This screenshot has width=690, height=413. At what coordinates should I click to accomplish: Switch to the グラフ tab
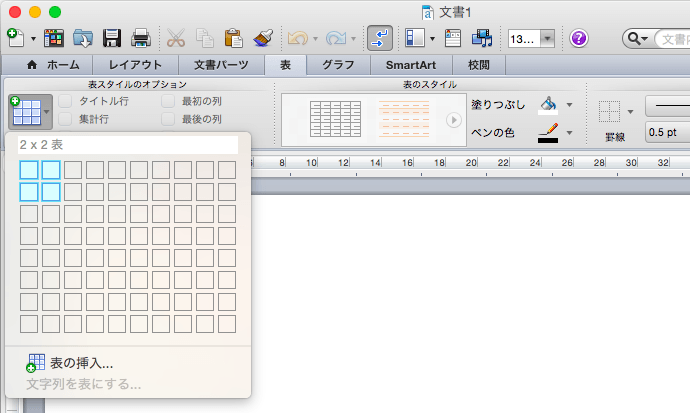pyautogui.click(x=338, y=65)
